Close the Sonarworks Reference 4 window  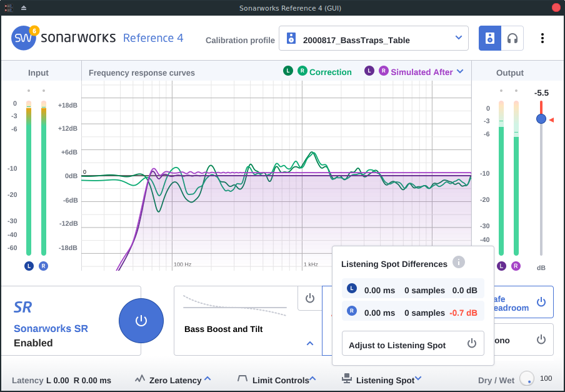[x=556, y=8]
